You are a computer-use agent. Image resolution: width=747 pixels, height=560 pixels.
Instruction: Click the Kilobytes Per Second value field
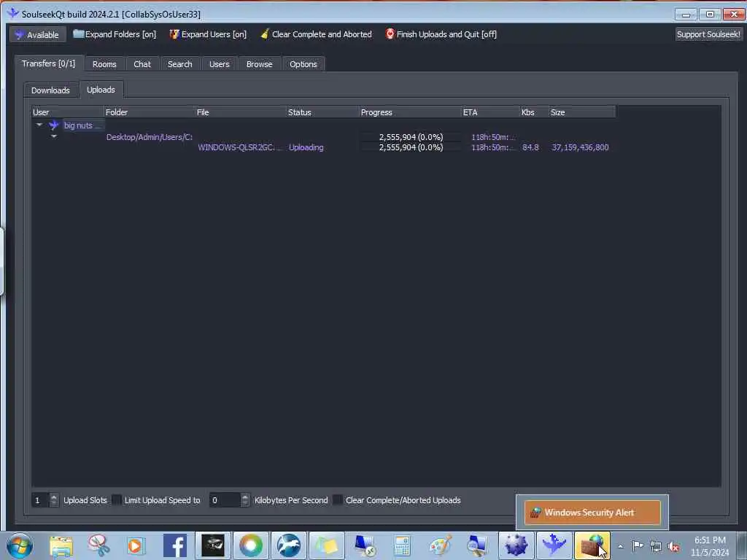click(x=225, y=500)
